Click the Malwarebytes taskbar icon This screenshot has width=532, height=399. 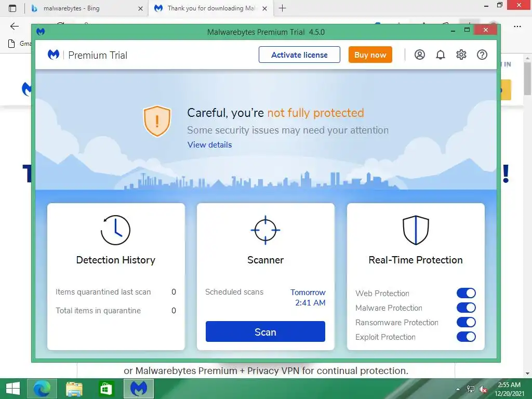click(x=138, y=389)
